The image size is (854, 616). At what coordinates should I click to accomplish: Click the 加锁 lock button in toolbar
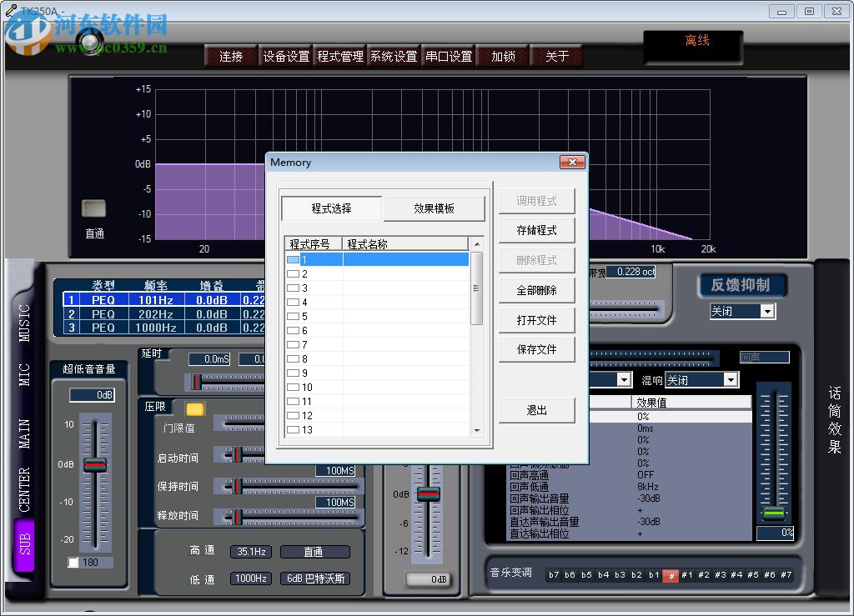[502, 56]
